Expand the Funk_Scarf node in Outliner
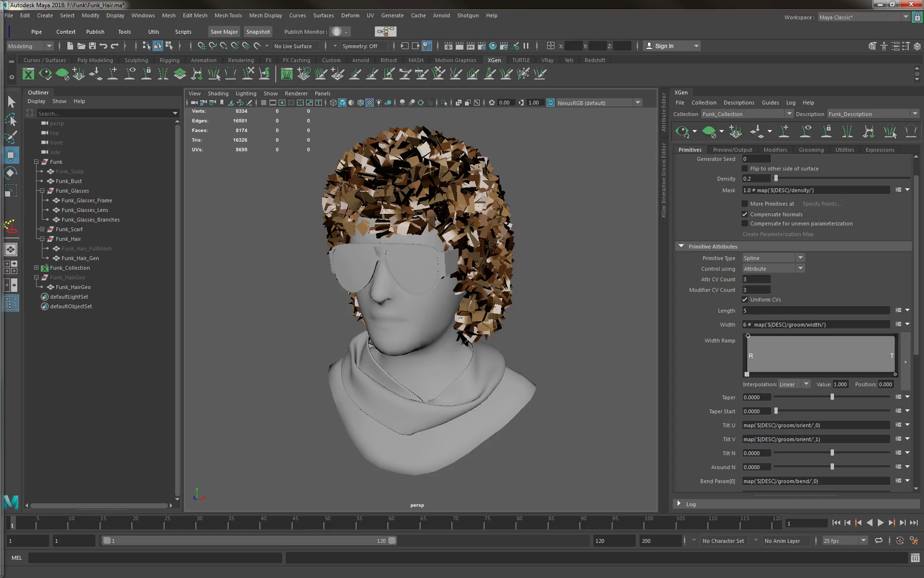 (x=42, y=229)
